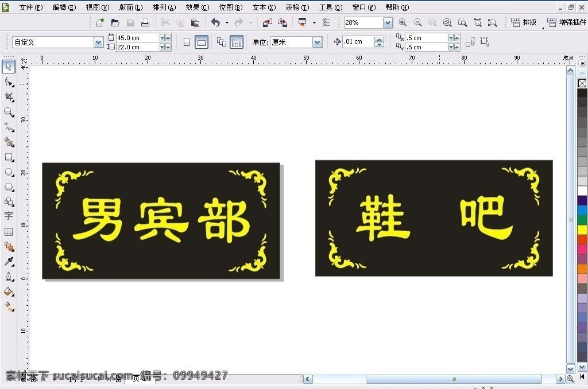
Task: Expand the application launcher arrow
Action: [x=314, y=23]
